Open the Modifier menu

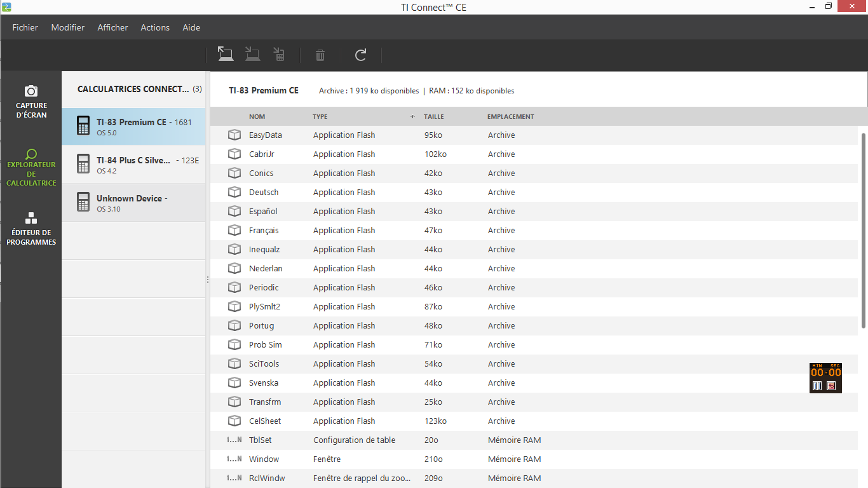68,27
